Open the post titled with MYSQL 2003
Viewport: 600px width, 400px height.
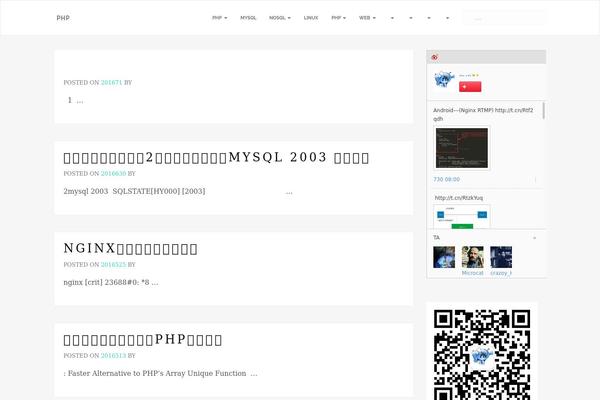[216, 158]
